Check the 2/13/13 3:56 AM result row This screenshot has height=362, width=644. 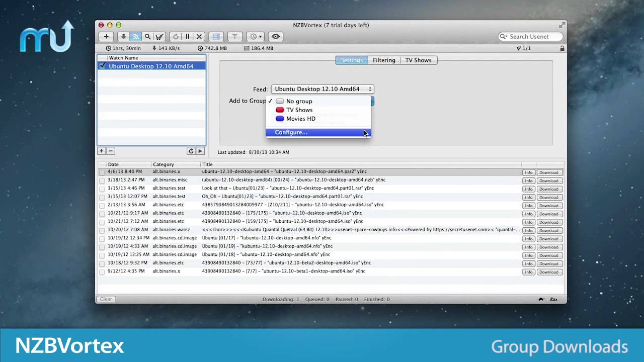(x=102, y=205)
